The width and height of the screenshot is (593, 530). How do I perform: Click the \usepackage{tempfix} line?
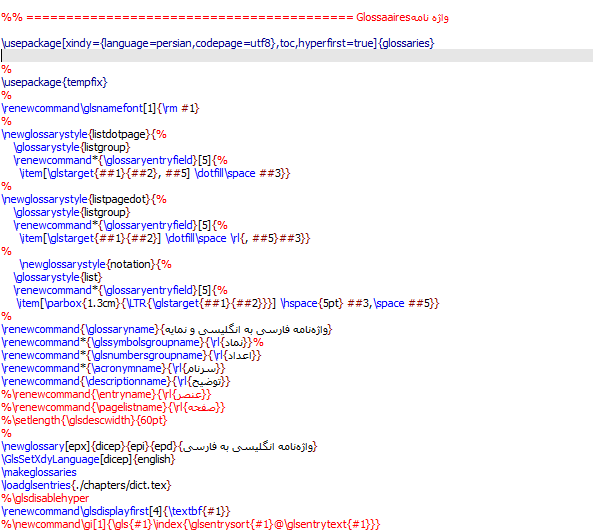coord(54,82)
